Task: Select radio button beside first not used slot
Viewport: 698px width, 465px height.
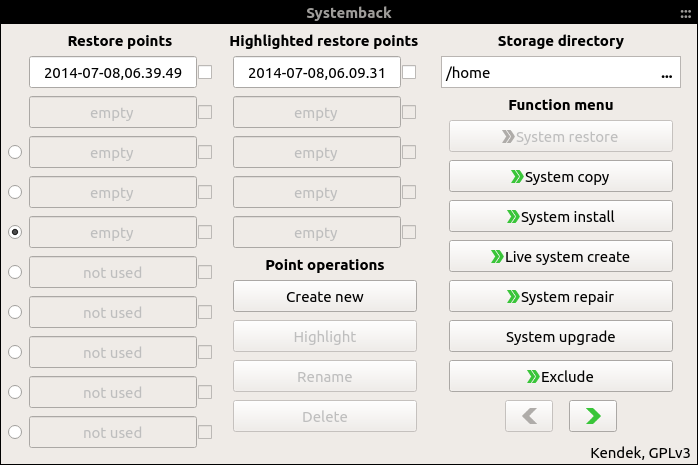Action: click(15, 272)
